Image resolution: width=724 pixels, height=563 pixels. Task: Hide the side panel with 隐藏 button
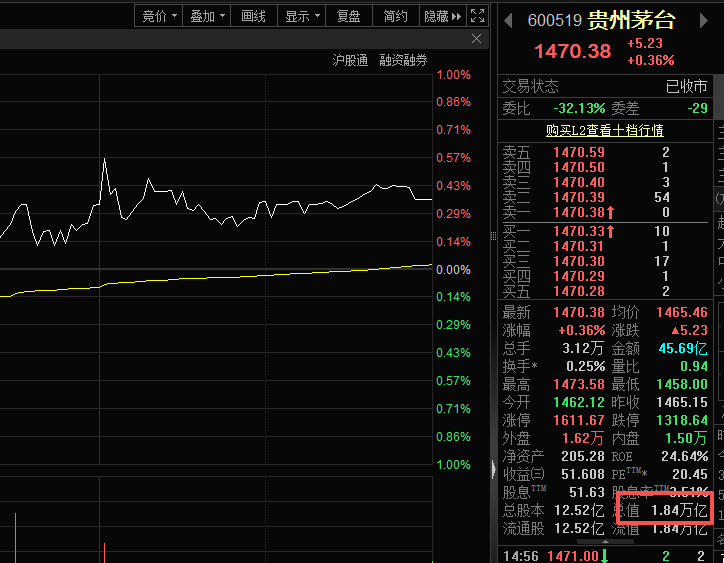pos(441,16)
